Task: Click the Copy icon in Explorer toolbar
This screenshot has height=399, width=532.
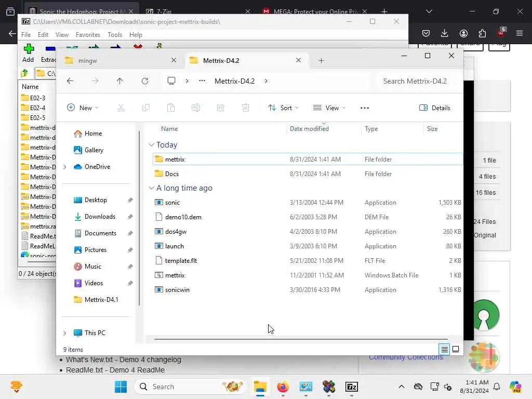Action: tap(146, 108)
